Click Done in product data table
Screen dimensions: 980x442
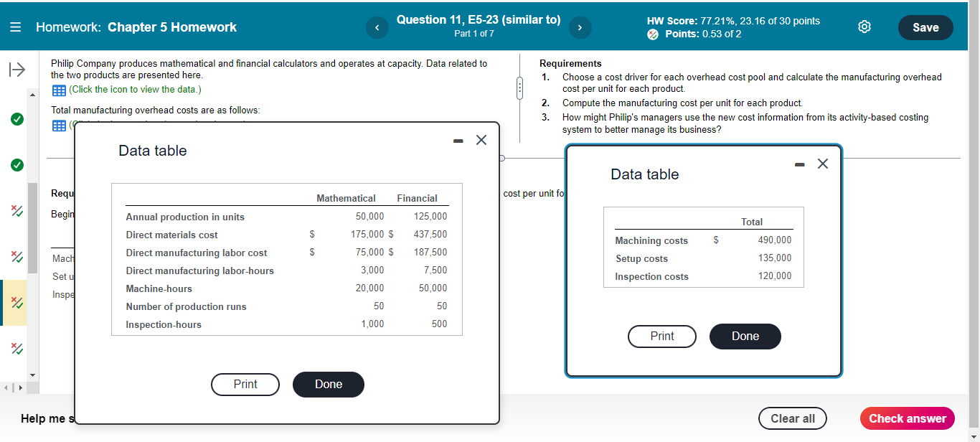click(x=329, y=384)
